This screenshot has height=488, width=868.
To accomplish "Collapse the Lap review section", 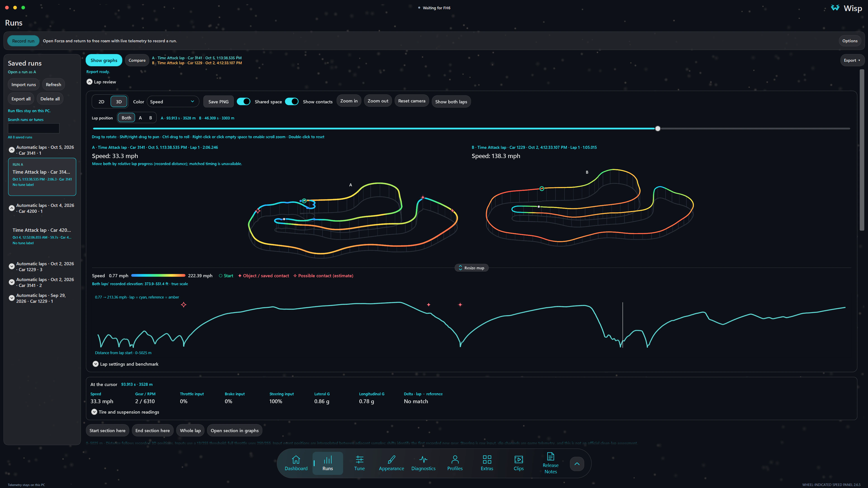I will (89, 82).
